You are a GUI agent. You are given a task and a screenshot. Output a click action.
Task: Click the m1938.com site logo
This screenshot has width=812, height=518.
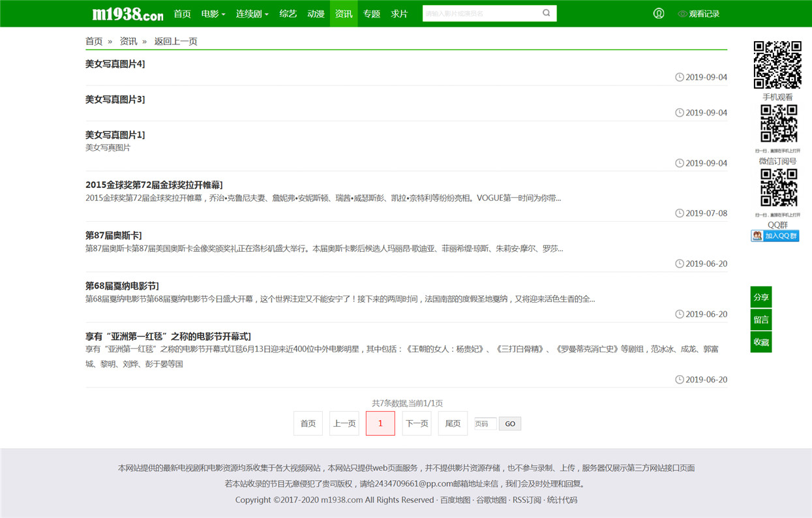click(128, 14)
